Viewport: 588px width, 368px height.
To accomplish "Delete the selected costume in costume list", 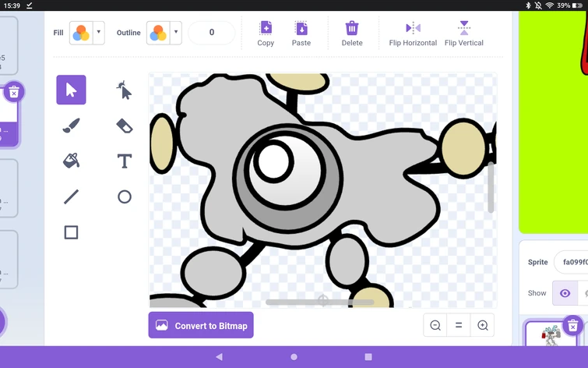I will click(x=14, y=92).
